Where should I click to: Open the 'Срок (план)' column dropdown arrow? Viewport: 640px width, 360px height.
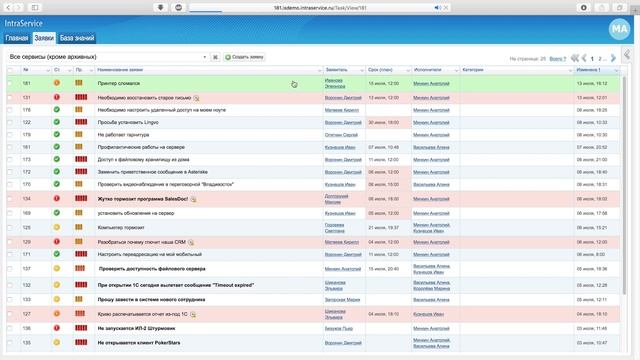coord(408,71)
